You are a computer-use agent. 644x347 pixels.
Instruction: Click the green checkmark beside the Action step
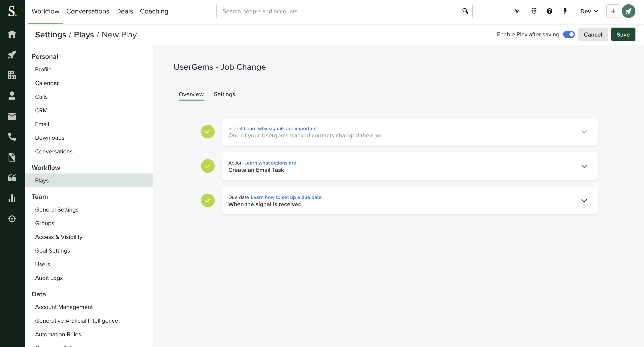tap(207, 166)
